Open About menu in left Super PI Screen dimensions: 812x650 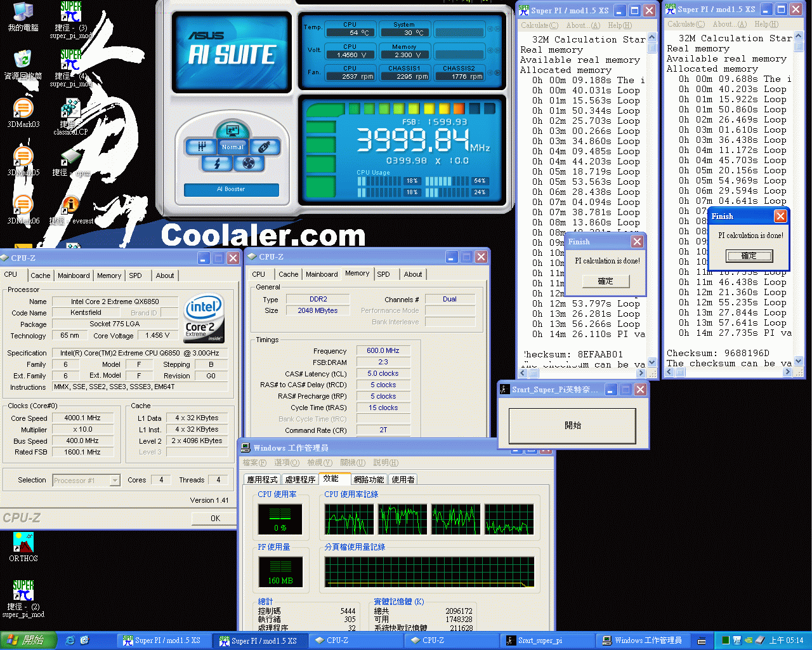(582, 25)
